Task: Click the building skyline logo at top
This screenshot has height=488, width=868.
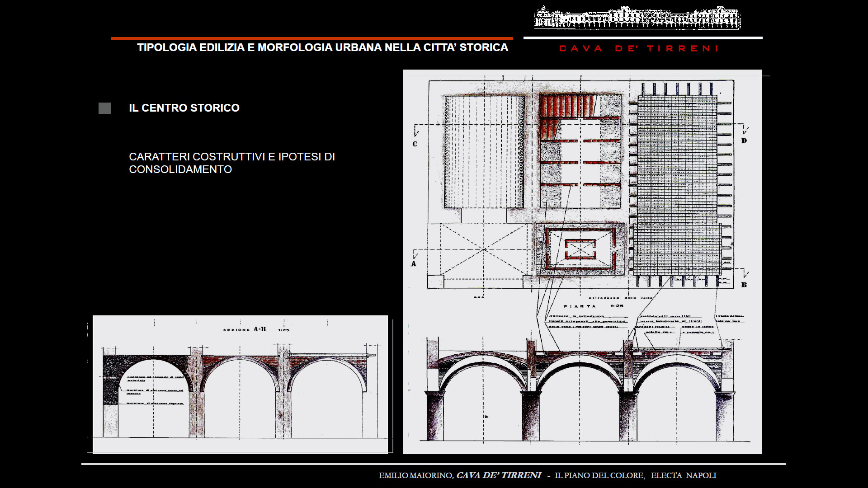Action: pos(637,18)
